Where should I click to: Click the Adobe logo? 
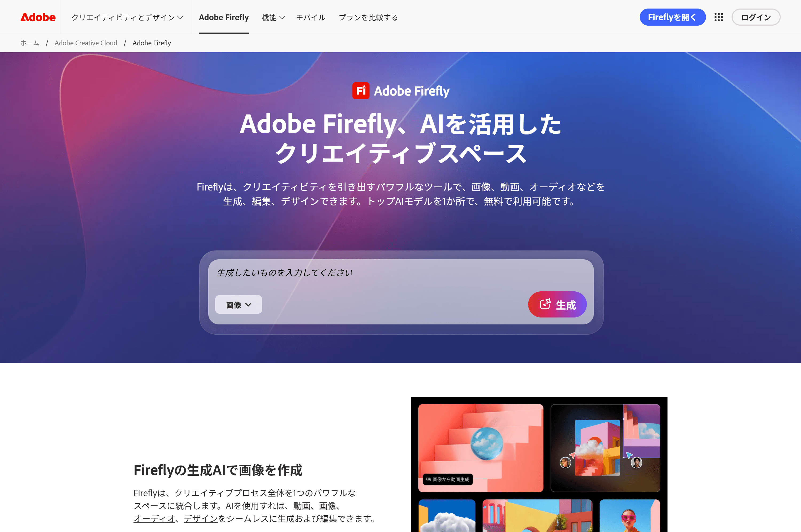pos(38,17)
